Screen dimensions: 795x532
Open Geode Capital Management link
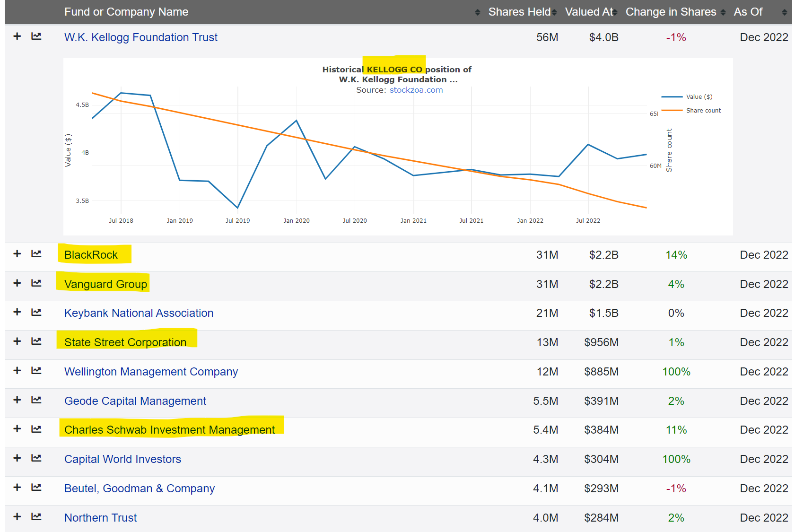point(135,401)
